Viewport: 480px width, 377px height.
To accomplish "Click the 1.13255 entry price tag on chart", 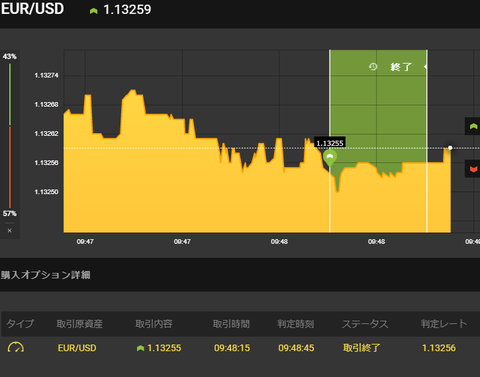I will point(330,143).
